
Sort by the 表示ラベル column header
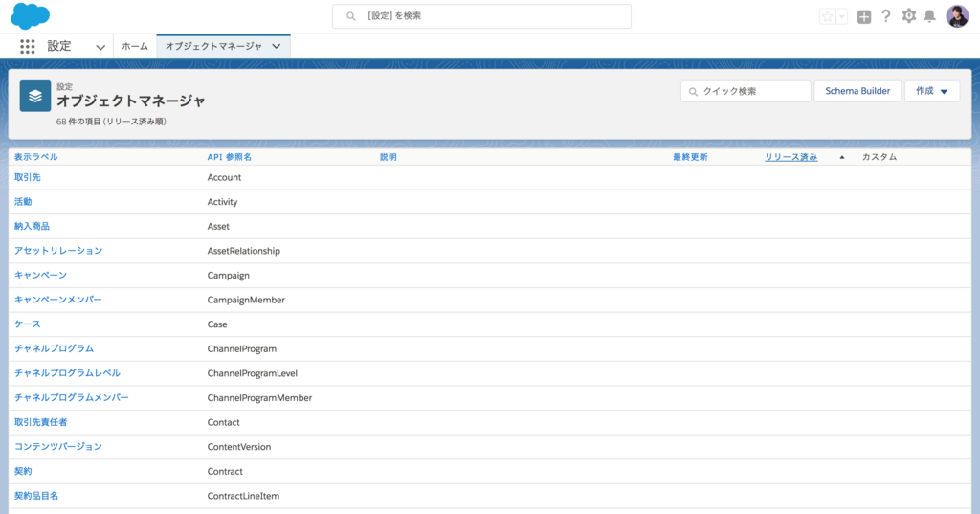click(x=36, y=157)
